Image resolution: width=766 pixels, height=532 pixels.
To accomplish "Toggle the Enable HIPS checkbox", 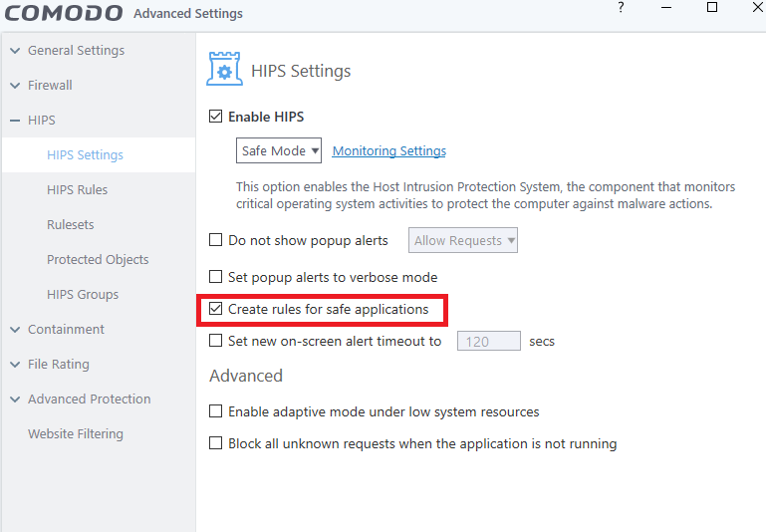I will click(x=216, y=117).
